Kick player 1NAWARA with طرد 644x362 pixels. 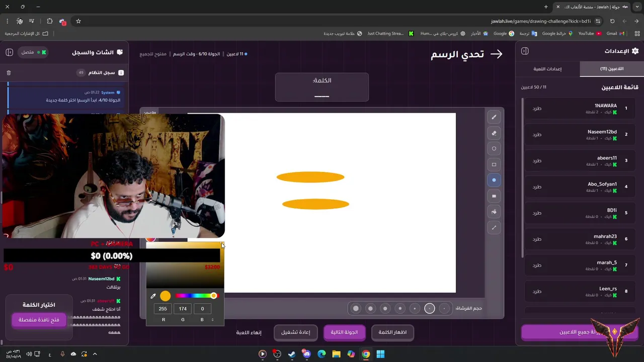tap(537, 108)
